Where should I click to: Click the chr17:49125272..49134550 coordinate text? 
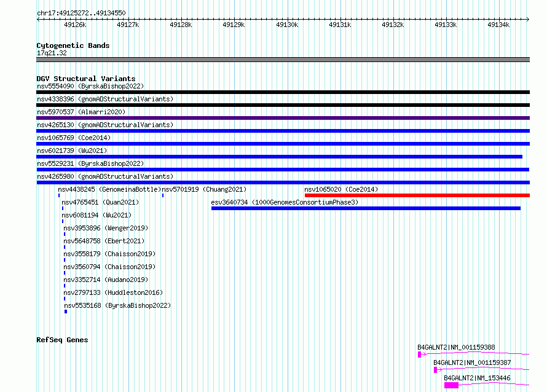pyautogui.click(x=81, y=13)
